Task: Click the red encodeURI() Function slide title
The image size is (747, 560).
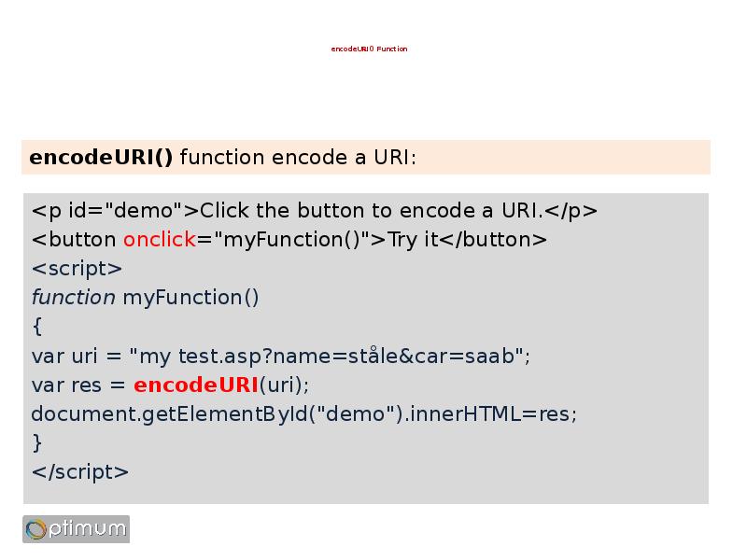Action: [368, 48]
